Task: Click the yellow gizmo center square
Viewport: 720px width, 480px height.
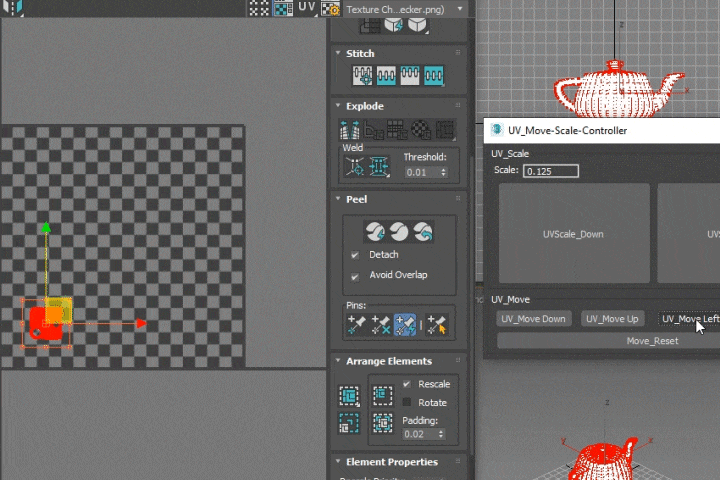Action: click(58, 310)
